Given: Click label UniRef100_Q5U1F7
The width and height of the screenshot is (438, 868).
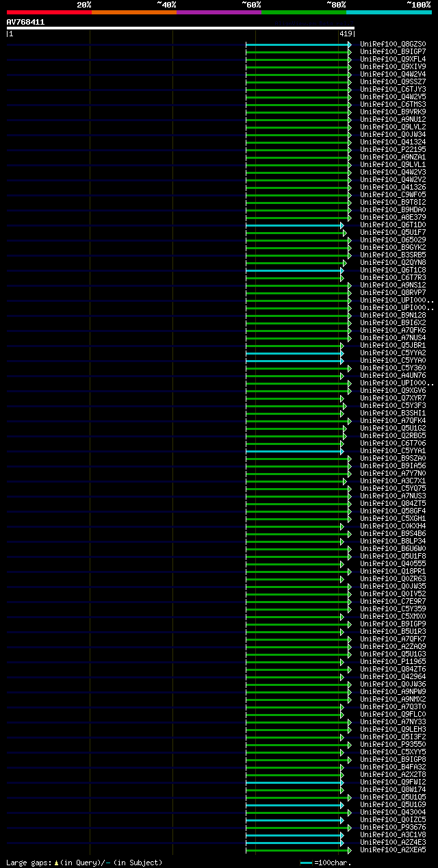Looking at the screenshot, I should pos(393,232).
